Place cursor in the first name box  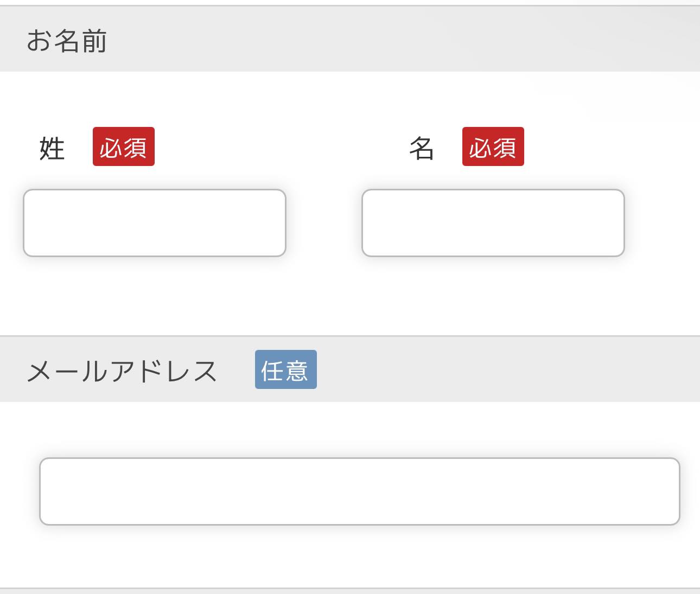[x=493, y=223]
